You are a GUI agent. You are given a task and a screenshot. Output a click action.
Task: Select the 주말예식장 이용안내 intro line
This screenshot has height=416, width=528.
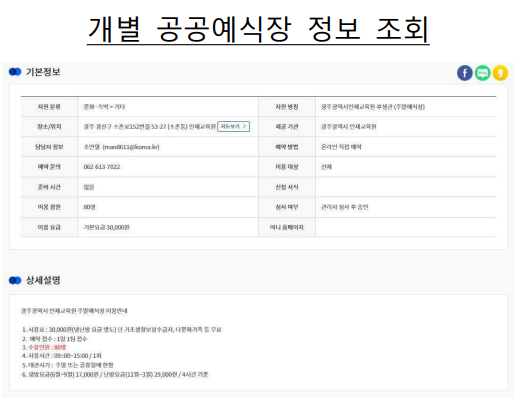coord(74,311)
